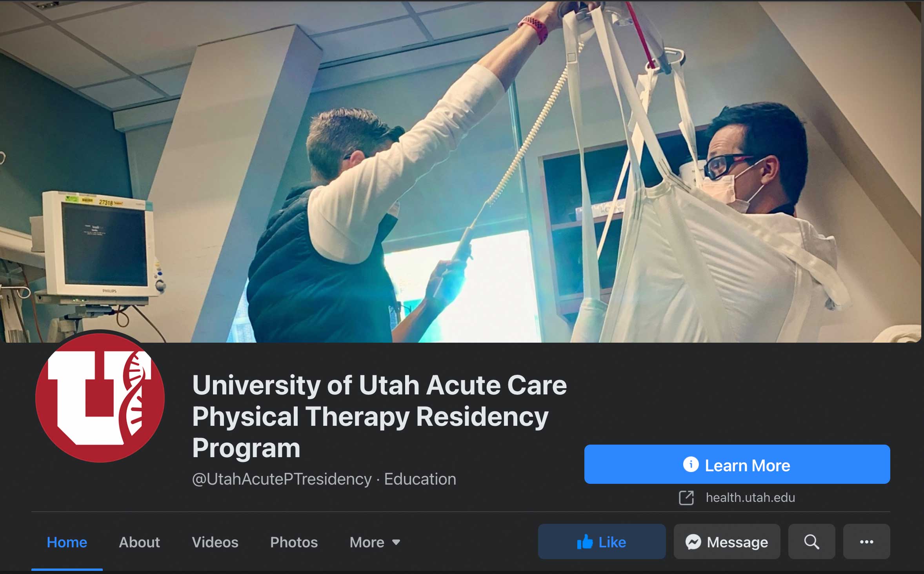Image resolution: width=924 pixels, height=574 pixels.
Task: Click the thumbs-up Like icon
Action: (585, 542)
